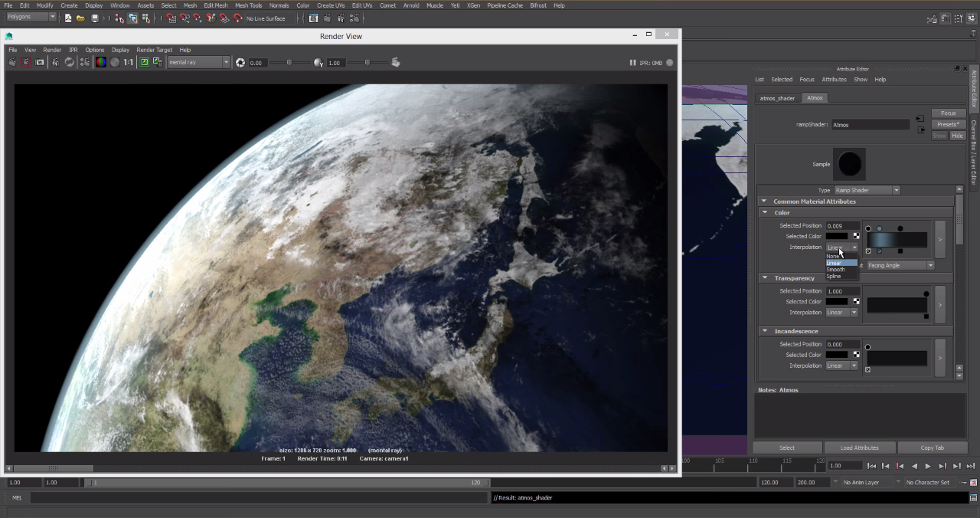Screen dimensions: 980x518
Task: Take a snapshot in Render View
Action: coord(40,62)
